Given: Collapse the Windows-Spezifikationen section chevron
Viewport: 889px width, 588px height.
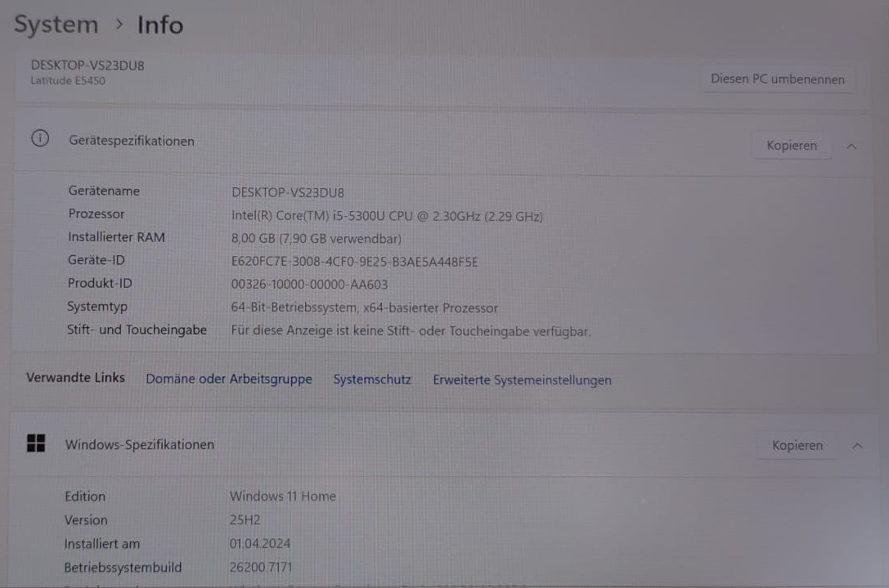Looking at the screenshot, I should (857, 447).
